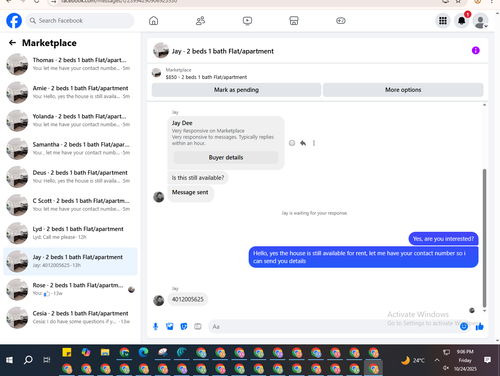Attach a photo file icon
The image size is (500, 376).
(170, 326)
